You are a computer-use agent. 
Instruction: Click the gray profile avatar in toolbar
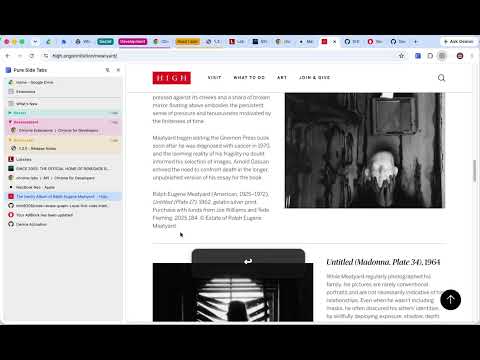[442, 56]
